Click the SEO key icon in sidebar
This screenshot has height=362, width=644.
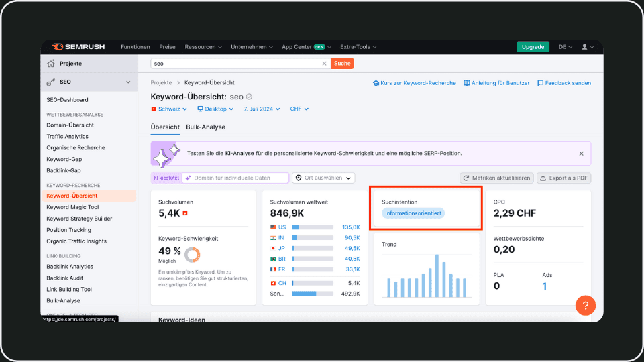point(51,82)
